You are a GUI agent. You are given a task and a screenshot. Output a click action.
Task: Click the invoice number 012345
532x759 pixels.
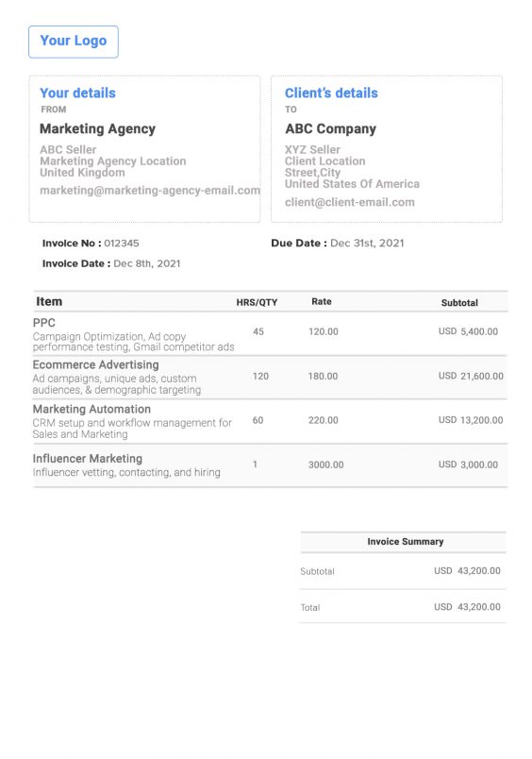pos(122,243)
